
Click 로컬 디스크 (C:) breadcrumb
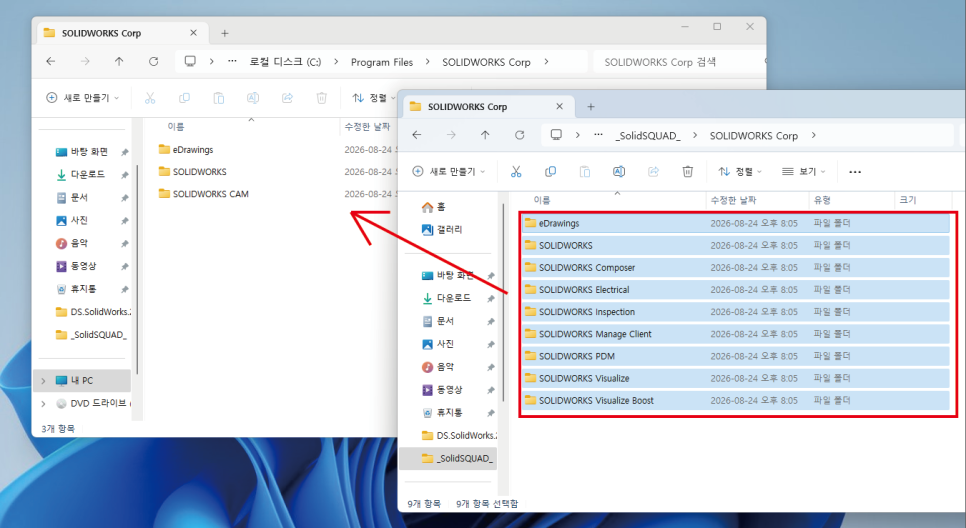tap(285, 62)
